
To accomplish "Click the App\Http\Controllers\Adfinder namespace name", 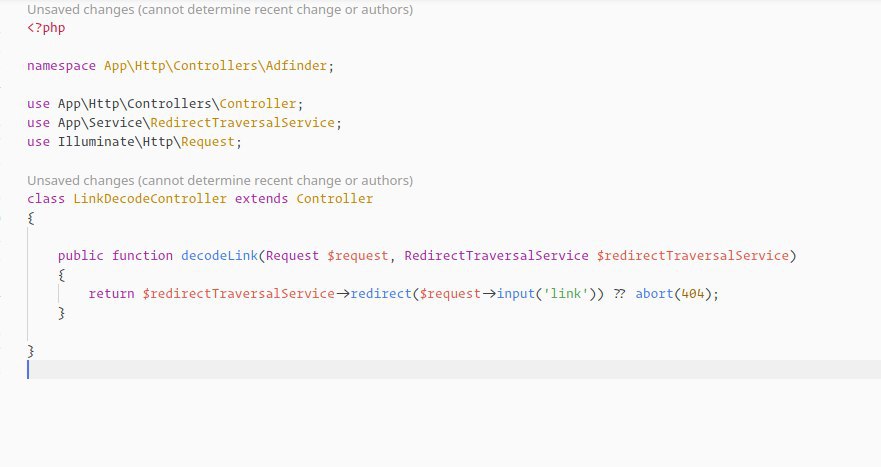I will click(215, 66).
